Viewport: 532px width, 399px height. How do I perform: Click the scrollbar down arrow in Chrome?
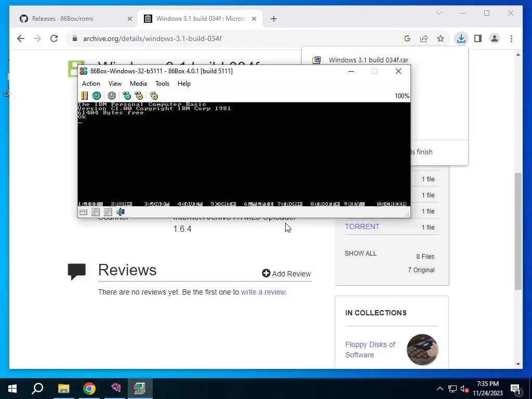coord(518,364)
